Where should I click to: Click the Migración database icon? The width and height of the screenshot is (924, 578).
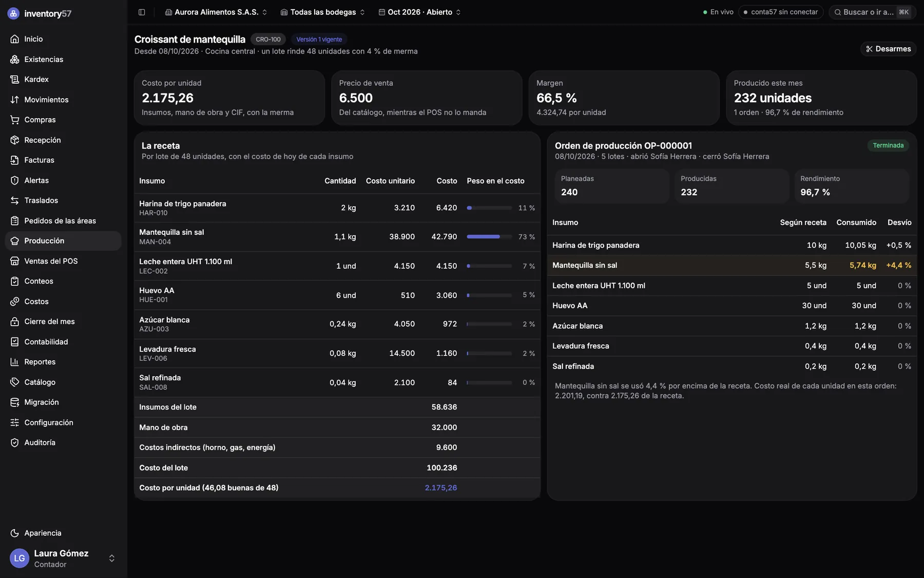(14, 402)
